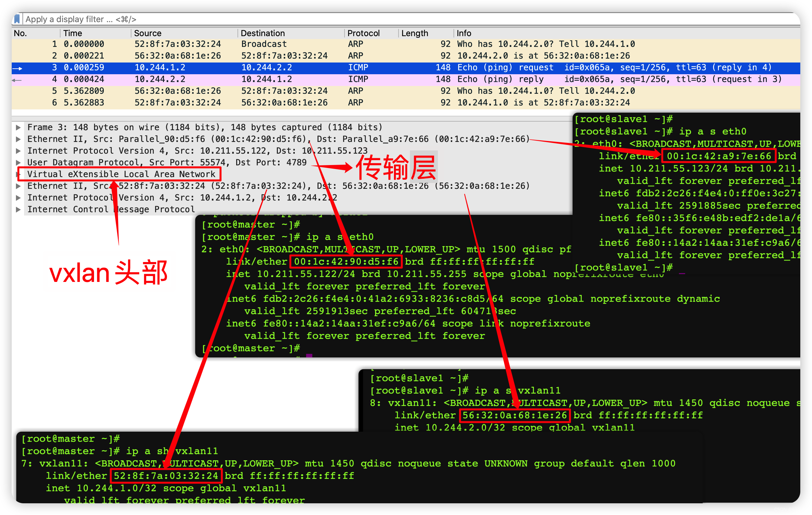Click Virtual eXtensible Local Area Network label
The height and width of the screenshot is (515, 812).
(x=121, y=174)
